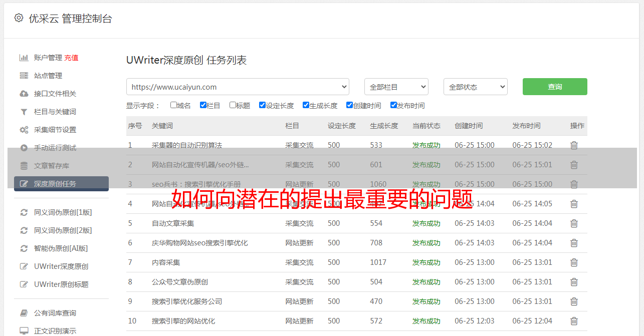Open the 全部状态 status dropdown
Viewport: 644px width, 336px height.
[x=475, y=87]
